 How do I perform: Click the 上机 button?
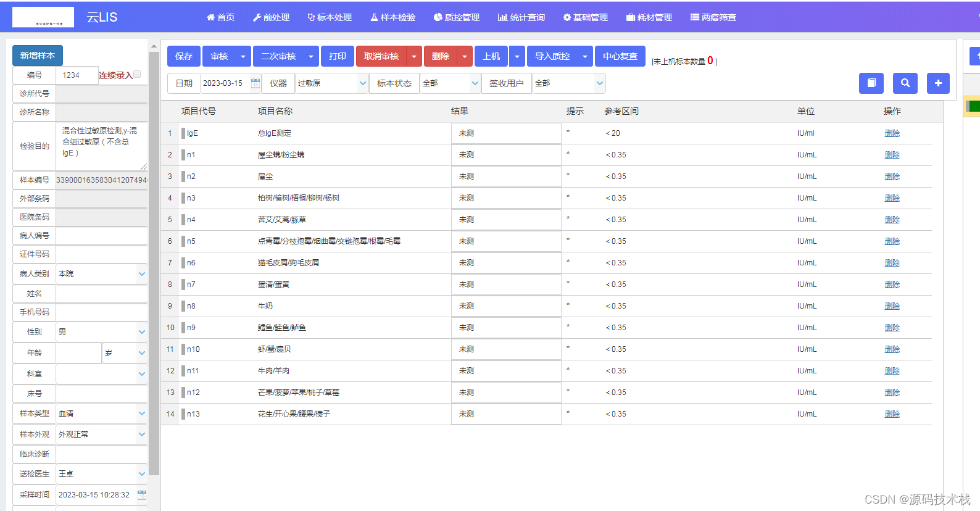pos(492,56)
